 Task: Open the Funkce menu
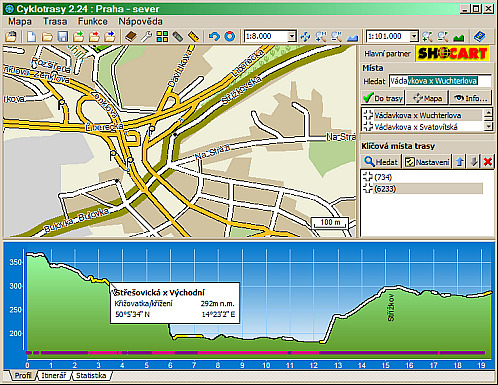(x=93, y=21)
